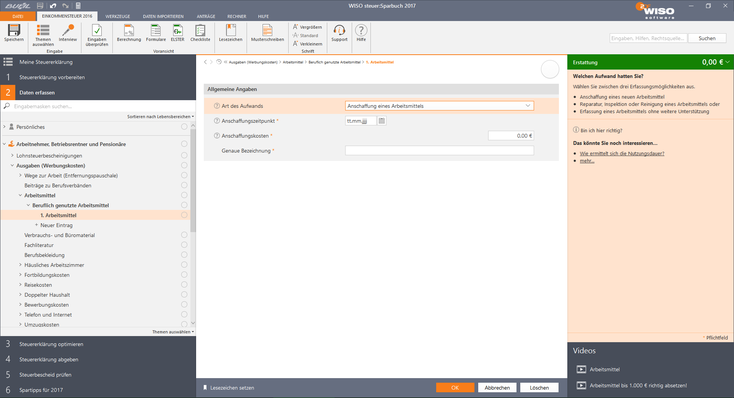
Task: Open the DATEI tab
Action: (x=18, y=16)
